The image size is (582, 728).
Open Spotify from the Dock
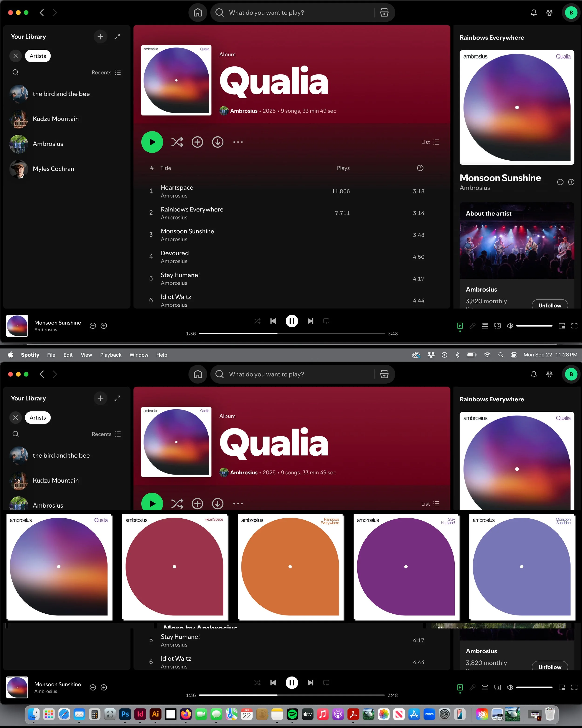292,714
